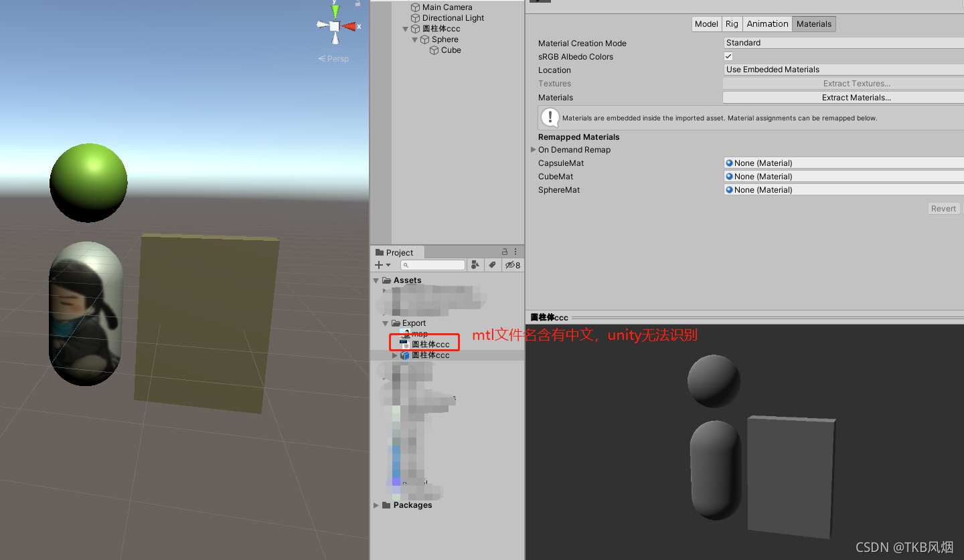Screen dimensions: 964x560
Task: Click the cube icon beside 圆柱体ccc in Hierarchy
Action: click(x=416, y=29)
